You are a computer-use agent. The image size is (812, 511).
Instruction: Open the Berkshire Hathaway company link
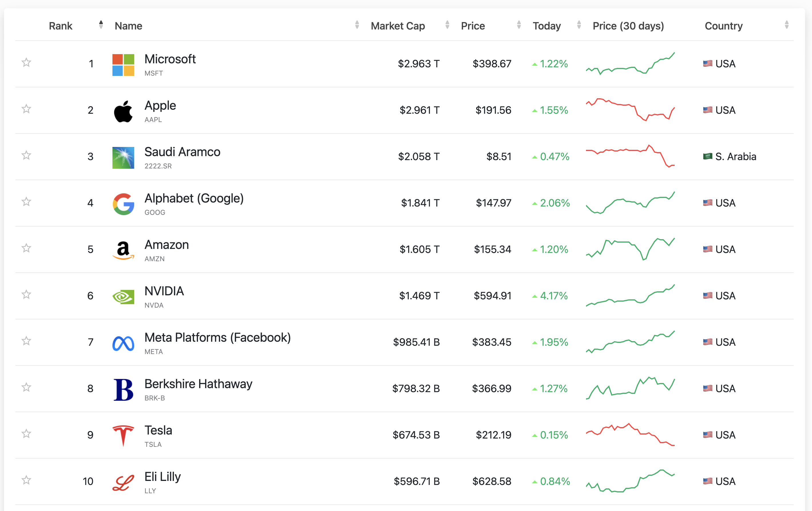(198, 384)
